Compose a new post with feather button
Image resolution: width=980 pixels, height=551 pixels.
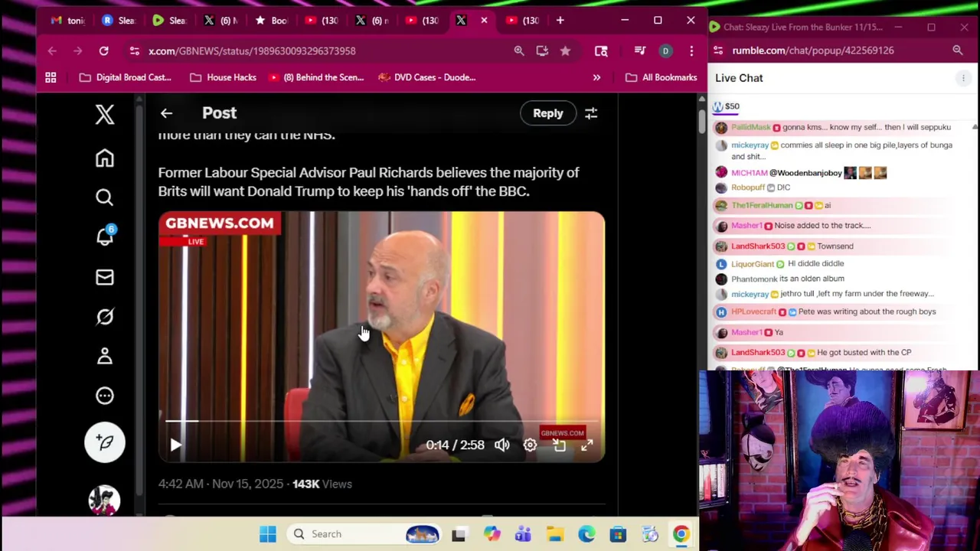pyautogui.click(x=105, y=442)
